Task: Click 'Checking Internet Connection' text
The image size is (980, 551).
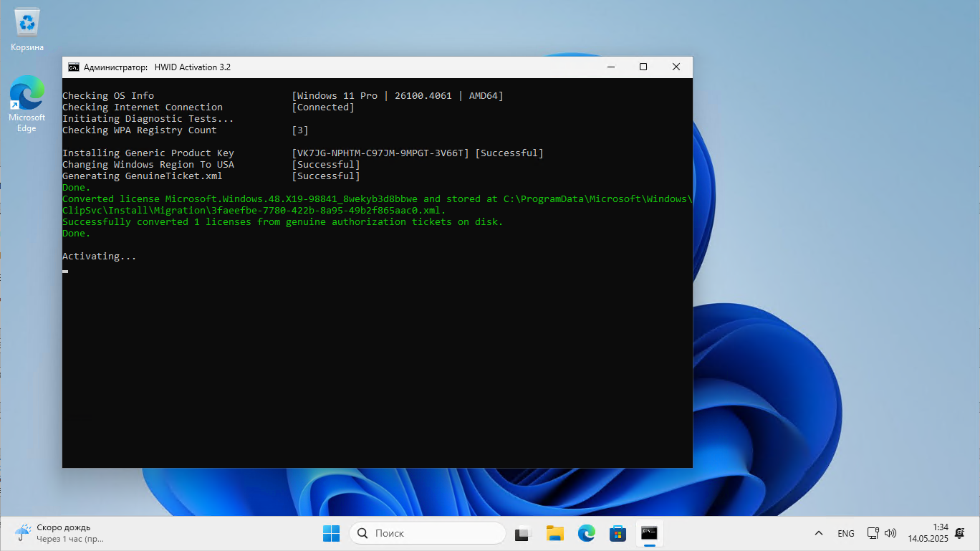Action: [x=143, y=107]
